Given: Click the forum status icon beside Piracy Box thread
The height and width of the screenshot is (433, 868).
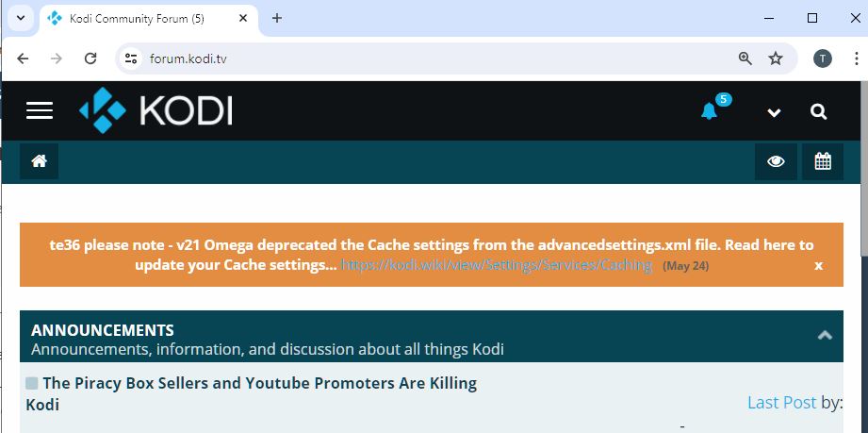Looking at the screenshot, I should pyautogui.click(x=32, y=383).
